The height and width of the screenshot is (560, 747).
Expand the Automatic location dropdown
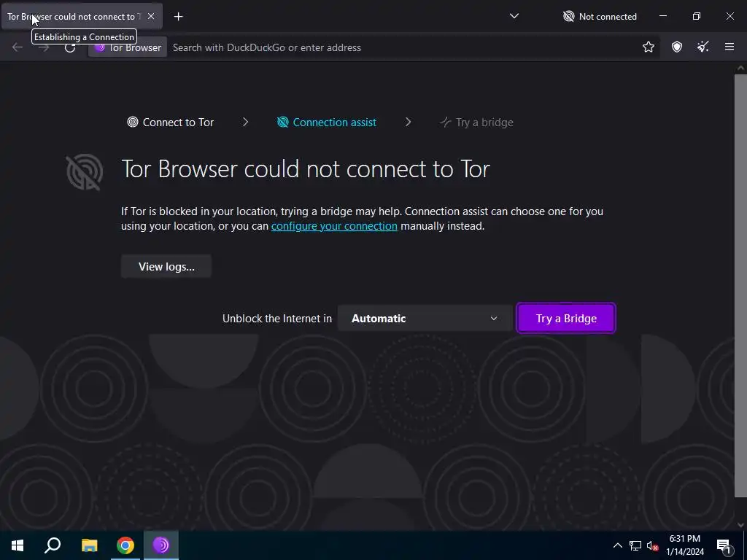coord(425,318)
